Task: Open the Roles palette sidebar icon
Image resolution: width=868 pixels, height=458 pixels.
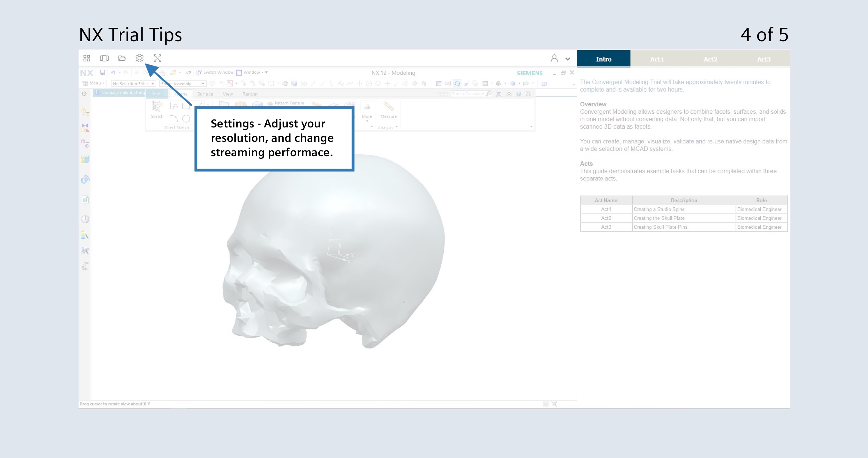Action: click(85, 235)
